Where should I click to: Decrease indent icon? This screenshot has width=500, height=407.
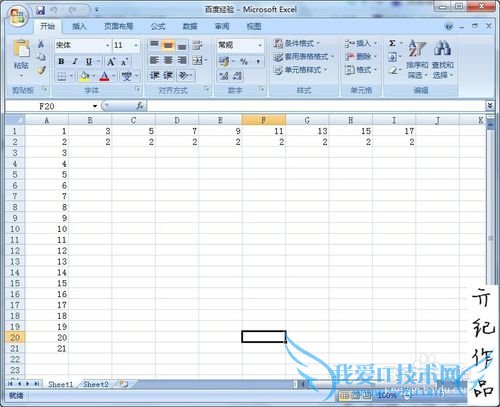(x=154, y=76)
